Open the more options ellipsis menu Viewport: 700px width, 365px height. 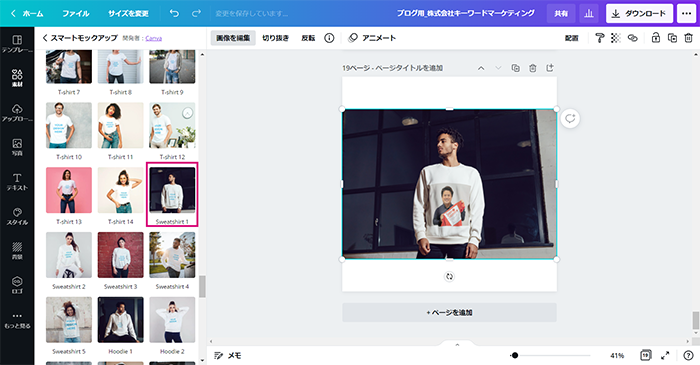(x=687, y=13)
